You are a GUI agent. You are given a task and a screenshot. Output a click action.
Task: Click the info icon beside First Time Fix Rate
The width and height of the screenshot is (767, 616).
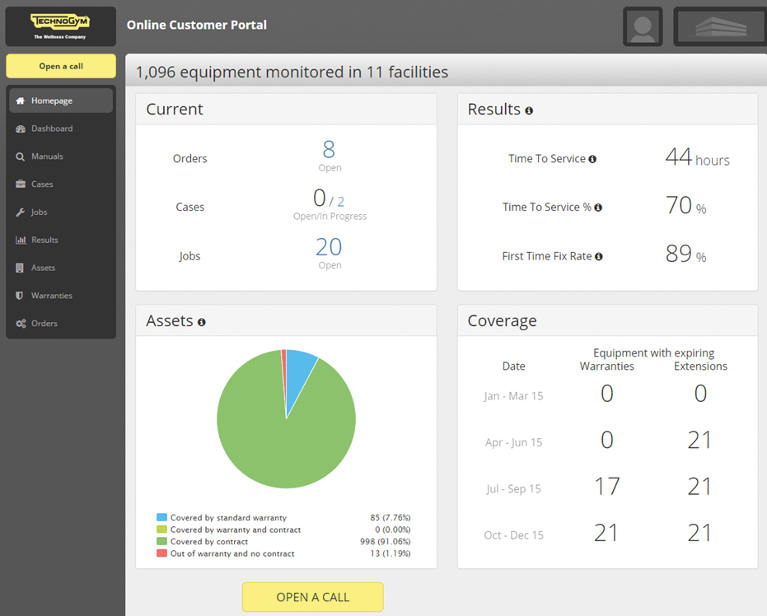click(598, 256)
